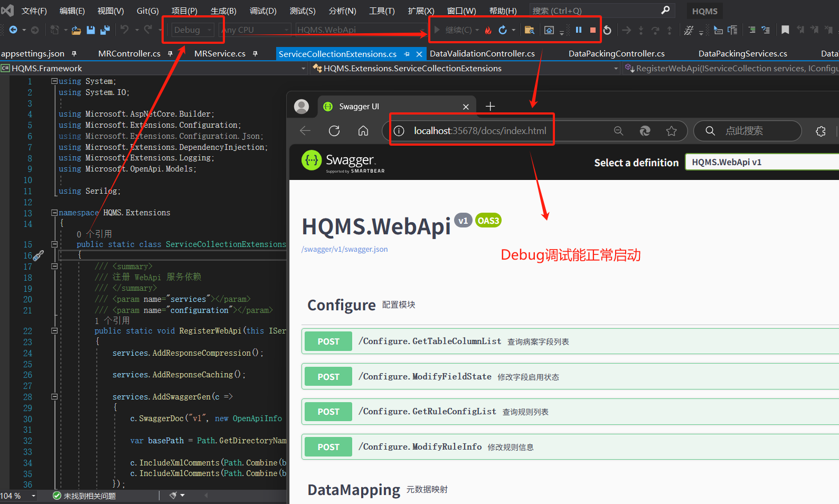Viewport: 839px width, 504px height.
Task: Switch to the DataPackingServices.cs tab
Action: [x=742, y=54]
